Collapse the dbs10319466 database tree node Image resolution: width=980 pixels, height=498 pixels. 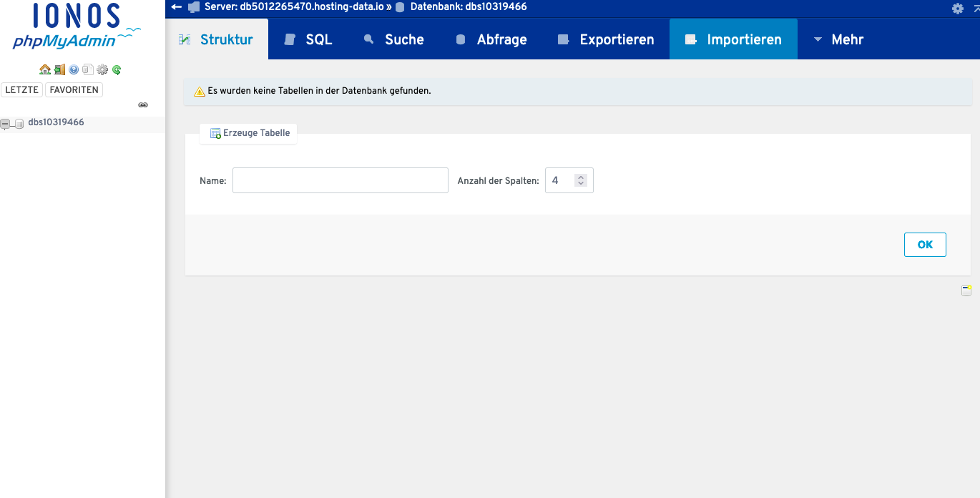coord(5,124)
